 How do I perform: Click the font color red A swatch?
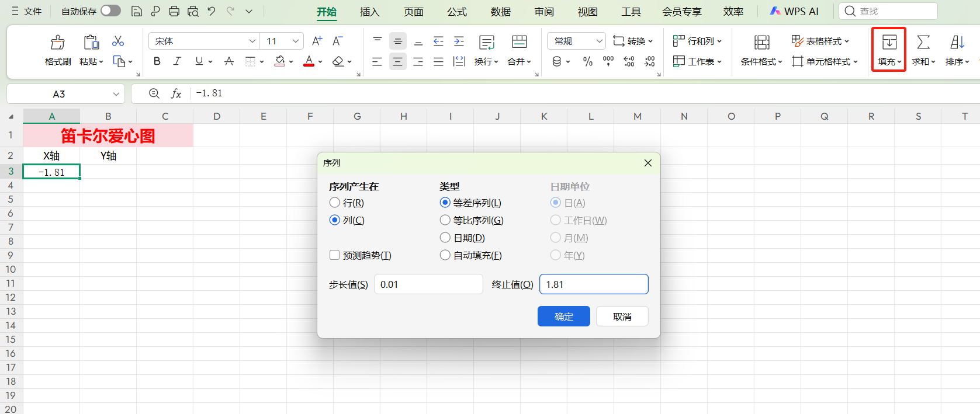pyautogui.click(x=309, y=61)
